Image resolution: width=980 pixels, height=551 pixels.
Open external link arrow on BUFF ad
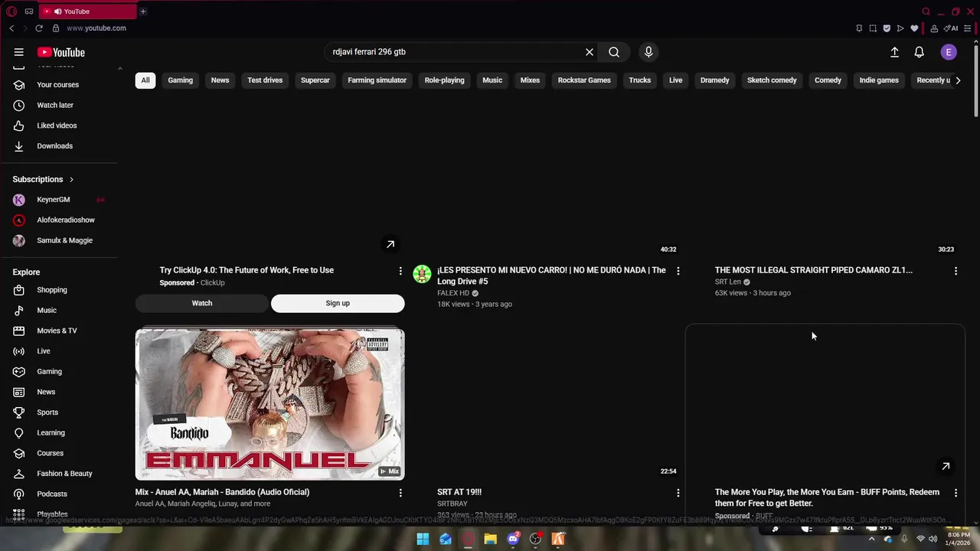point(946,466)
